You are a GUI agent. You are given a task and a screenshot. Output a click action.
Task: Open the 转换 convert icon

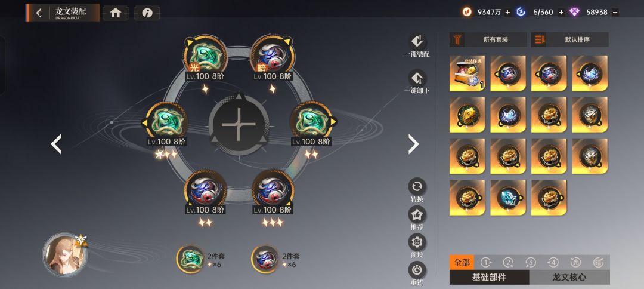pyautogui.click(x=417, y=186)
